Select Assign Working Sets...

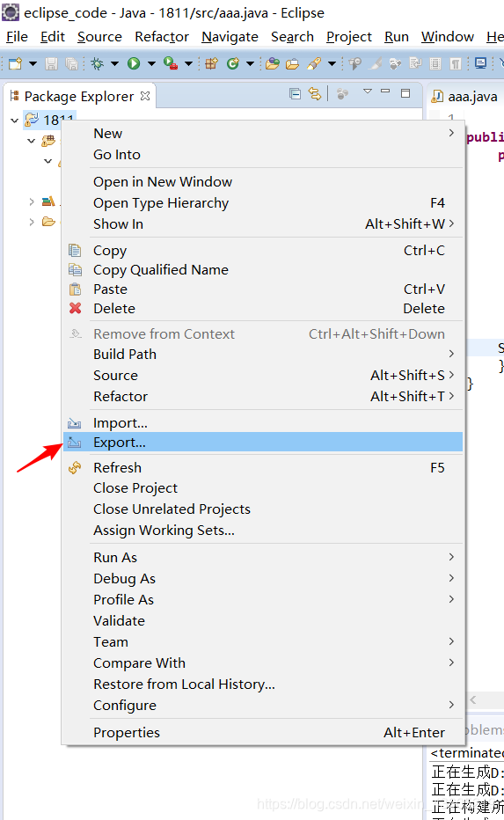(x=263, y=531)
